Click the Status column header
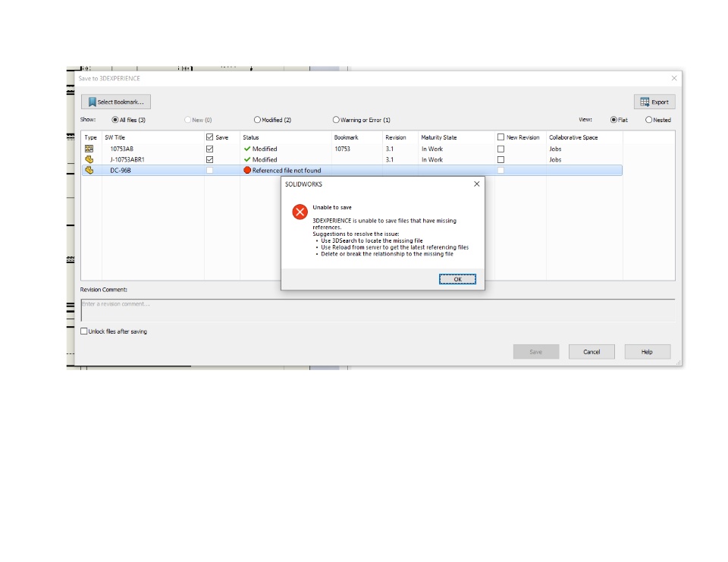 (x=251, y=137)
